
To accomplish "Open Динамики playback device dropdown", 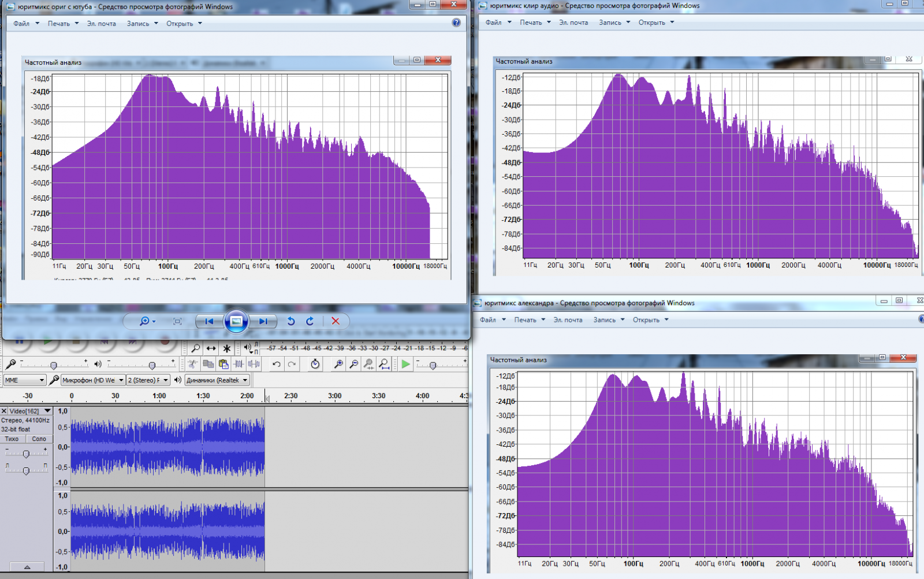I will pos(217,380).
